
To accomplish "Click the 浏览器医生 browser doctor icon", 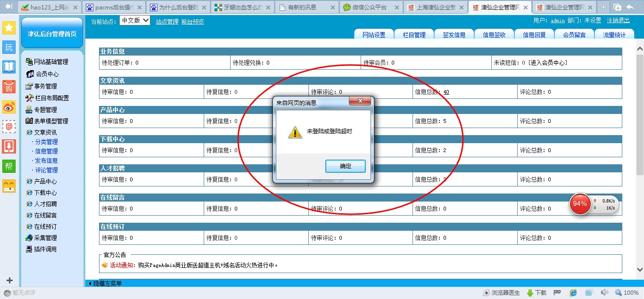I will (502, 293).
